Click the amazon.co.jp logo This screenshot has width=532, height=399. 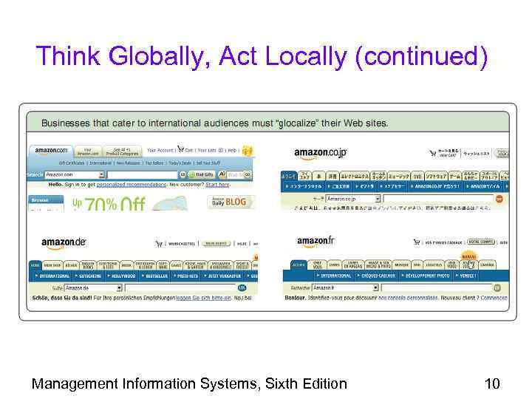pos(320,154)
